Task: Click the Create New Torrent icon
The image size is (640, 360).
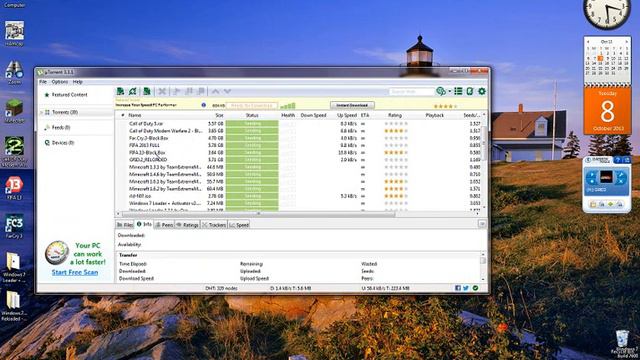Action: click(x=147, y=91)
